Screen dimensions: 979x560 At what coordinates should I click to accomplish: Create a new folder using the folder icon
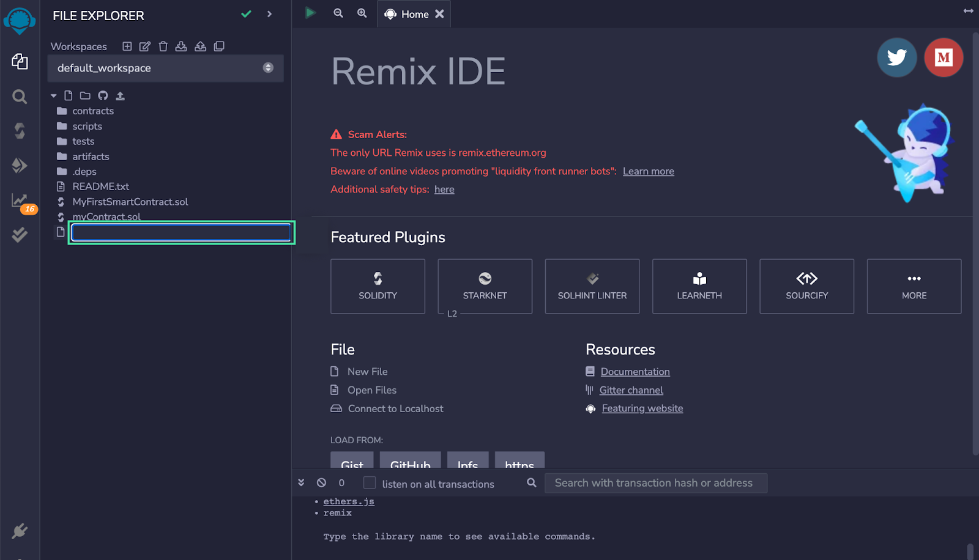point(85,95)
